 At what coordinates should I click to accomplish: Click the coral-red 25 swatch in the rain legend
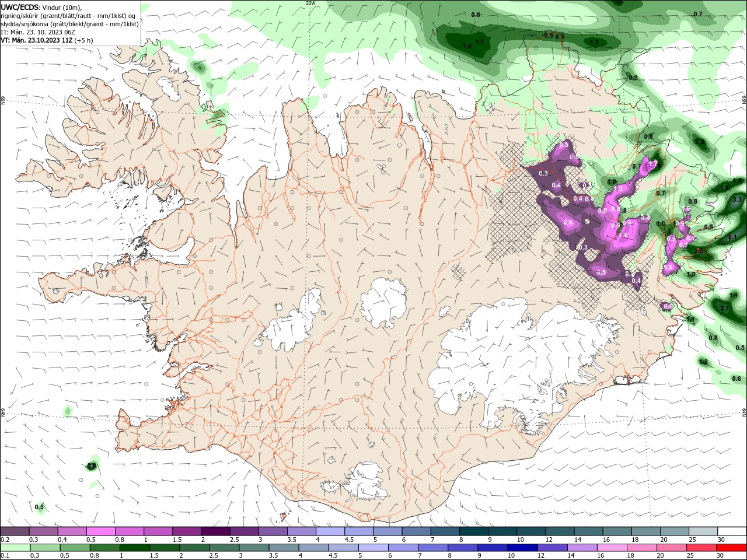coord(701,548)
